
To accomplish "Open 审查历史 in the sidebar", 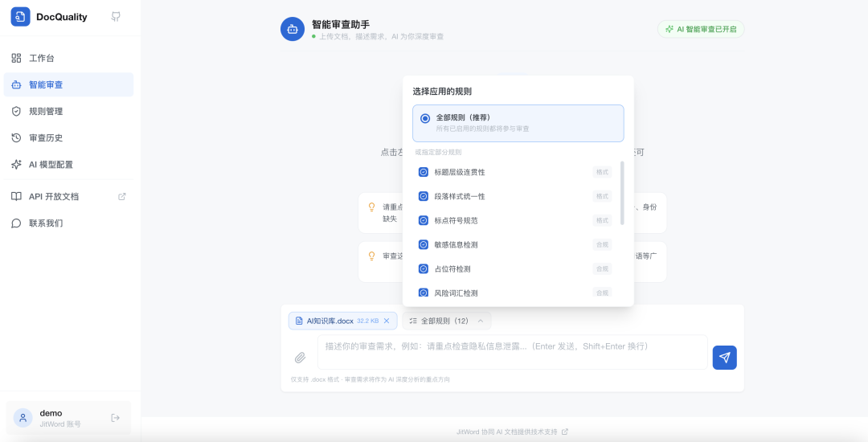I will click(68, 137).
